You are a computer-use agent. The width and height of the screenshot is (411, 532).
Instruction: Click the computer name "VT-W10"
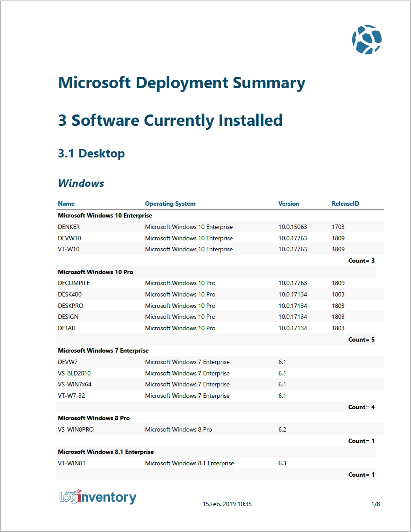(x=69, y=249)
